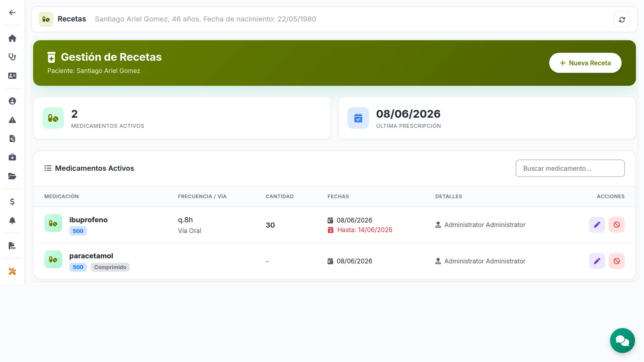The image size is (644, 362).
Task: Click the FECHAS column header
Action: (338, 196)
